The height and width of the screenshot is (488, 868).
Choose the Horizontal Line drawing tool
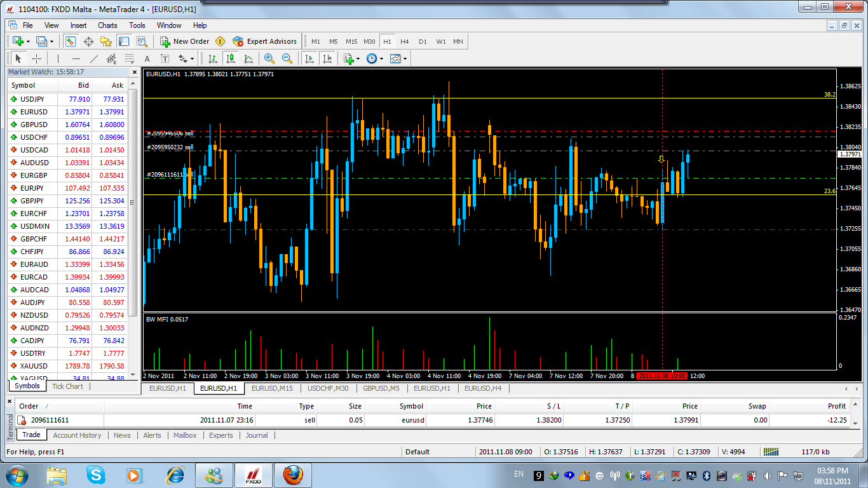point(76,58)
